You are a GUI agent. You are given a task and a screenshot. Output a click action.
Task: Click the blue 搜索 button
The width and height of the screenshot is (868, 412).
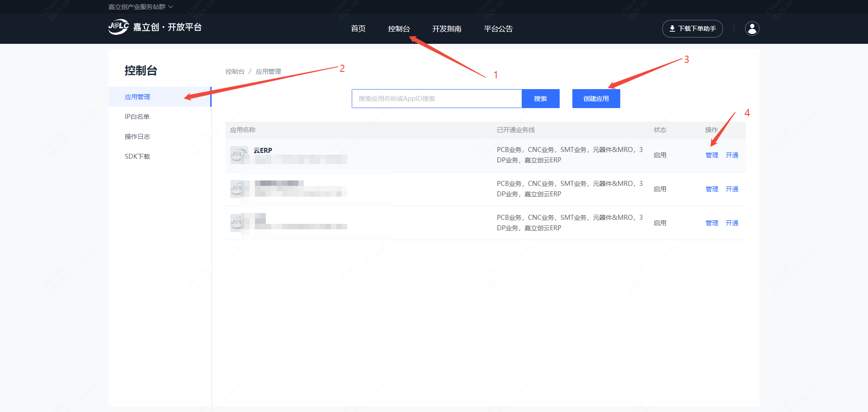tap(540, 99)
